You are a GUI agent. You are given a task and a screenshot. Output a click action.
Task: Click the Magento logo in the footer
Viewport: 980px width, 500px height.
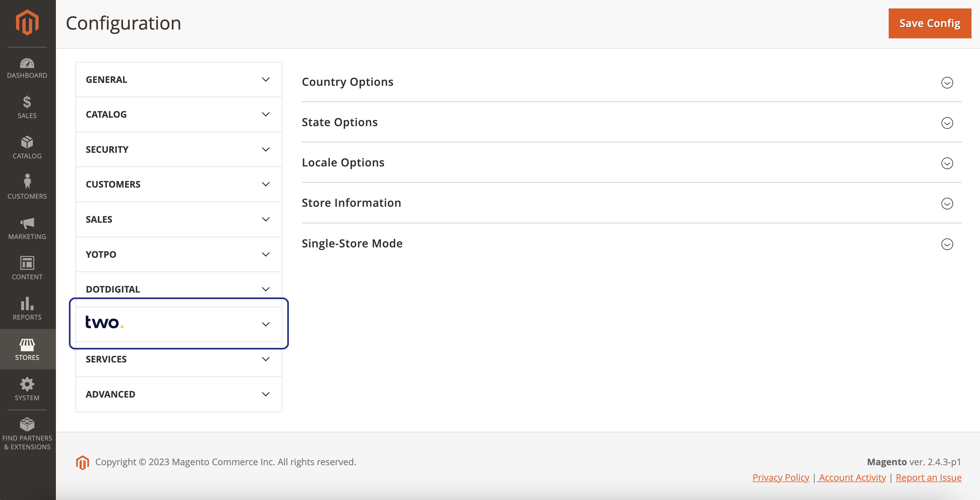click(x=82, y=463)
